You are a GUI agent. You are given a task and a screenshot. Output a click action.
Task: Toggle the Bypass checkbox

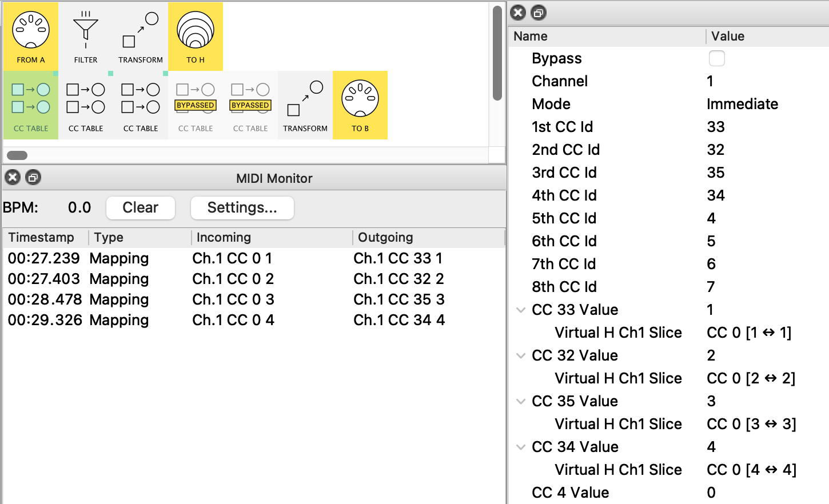(x=716, y=58)
